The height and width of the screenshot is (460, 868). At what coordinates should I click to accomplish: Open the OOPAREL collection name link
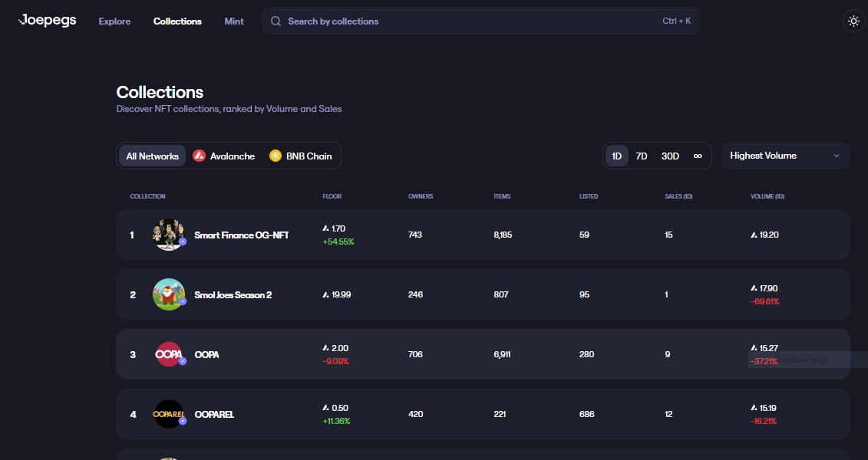click(214, 414)
